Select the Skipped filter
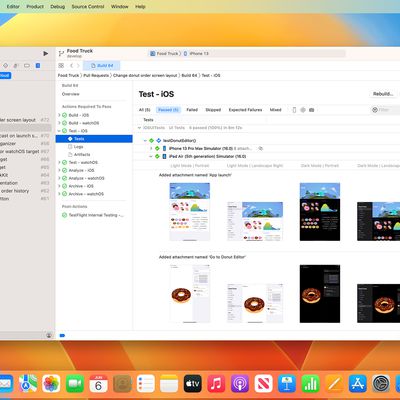The height and width of the screenshot is (400, 400). (x=213, y=110)
